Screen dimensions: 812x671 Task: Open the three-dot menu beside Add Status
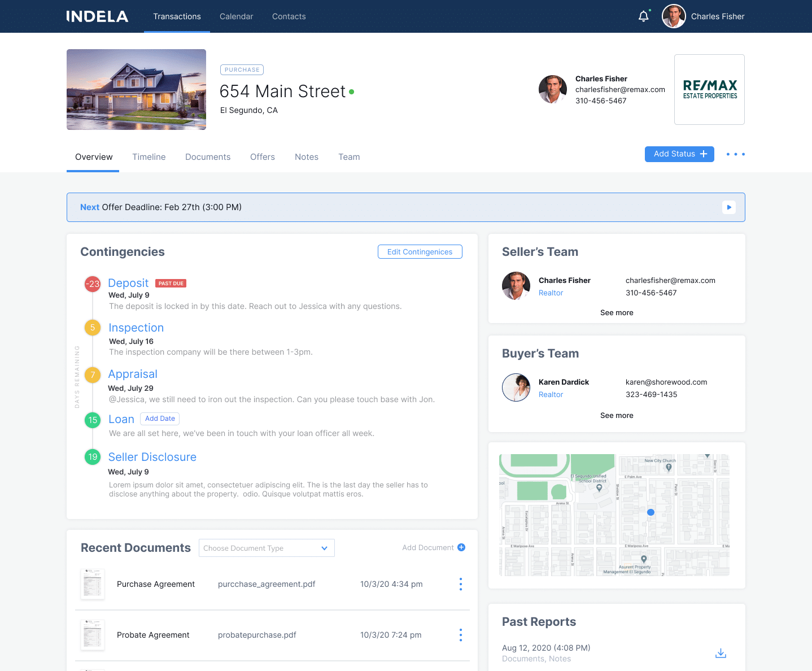[735, 154]
